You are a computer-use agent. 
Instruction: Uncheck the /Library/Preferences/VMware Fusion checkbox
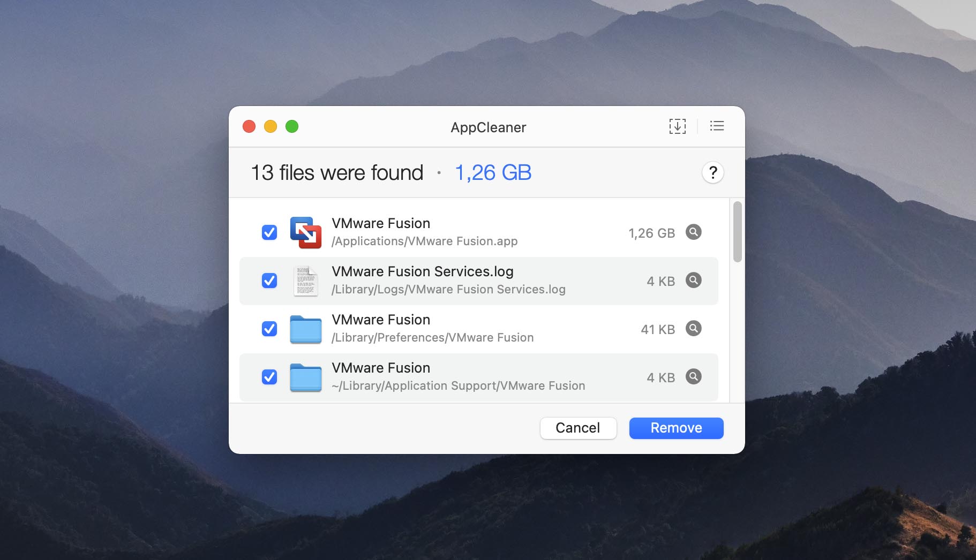(269, 329)
